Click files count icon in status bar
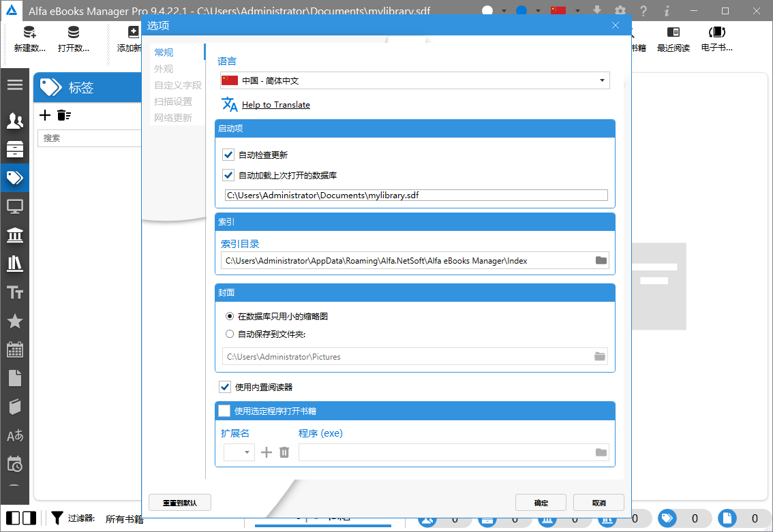 click(x=727, y=518)
